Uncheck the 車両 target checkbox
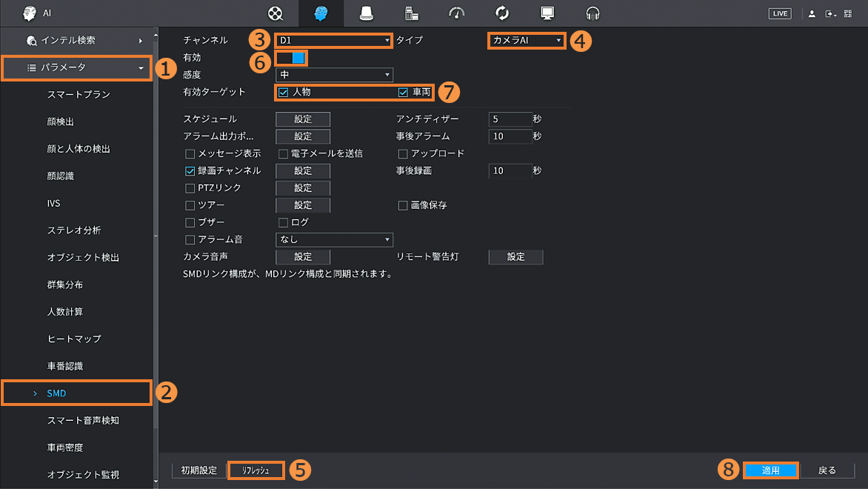This screenshot has height=503, width=868. (404, 93)
